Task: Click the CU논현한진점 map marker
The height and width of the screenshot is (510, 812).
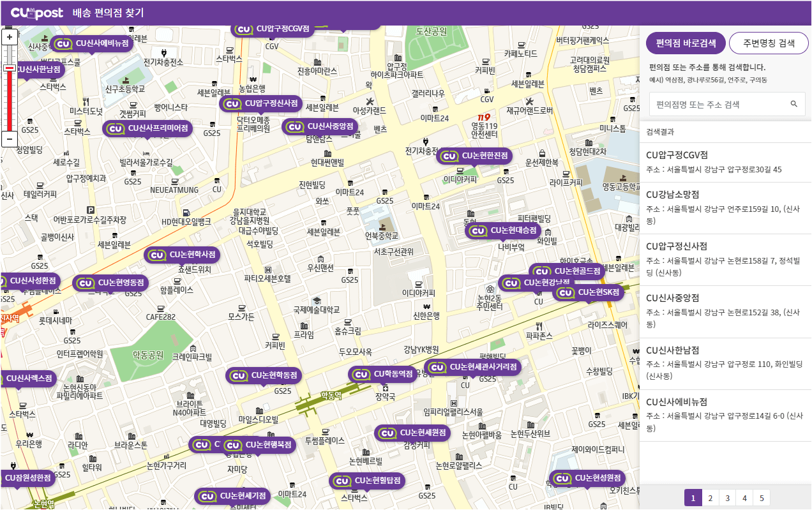Action: point(475,156)
